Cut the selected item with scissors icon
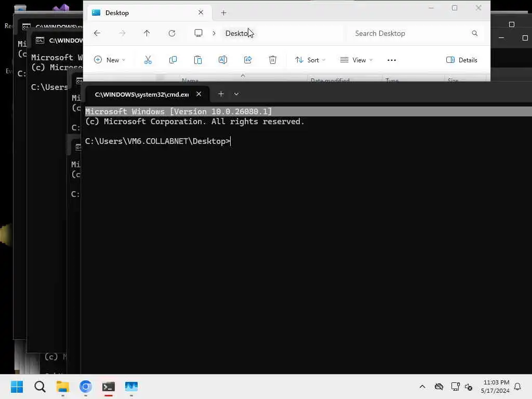 click(x=148, y=60)
